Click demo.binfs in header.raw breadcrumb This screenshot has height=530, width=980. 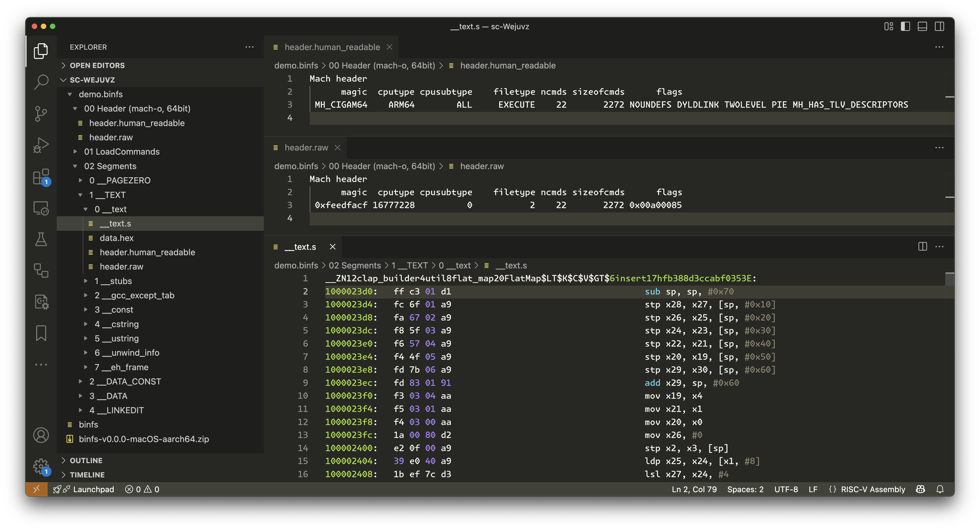[296, 166]
